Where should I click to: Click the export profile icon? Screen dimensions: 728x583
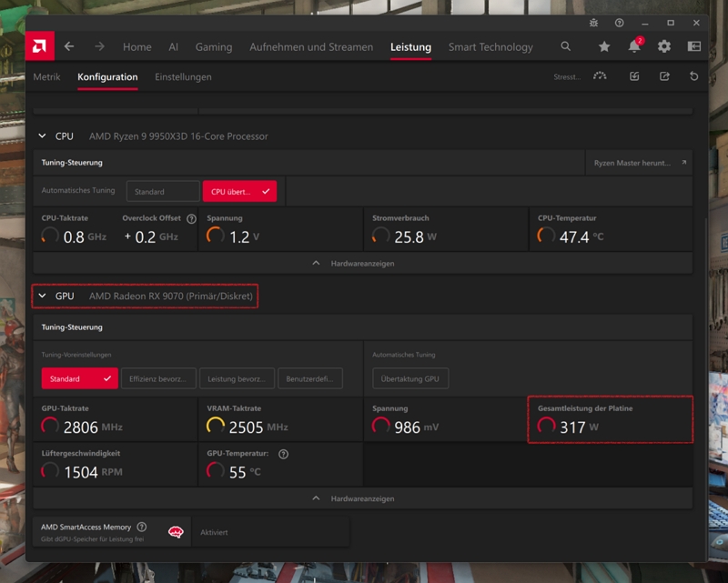pyautogui.click(x=664, y=76)
